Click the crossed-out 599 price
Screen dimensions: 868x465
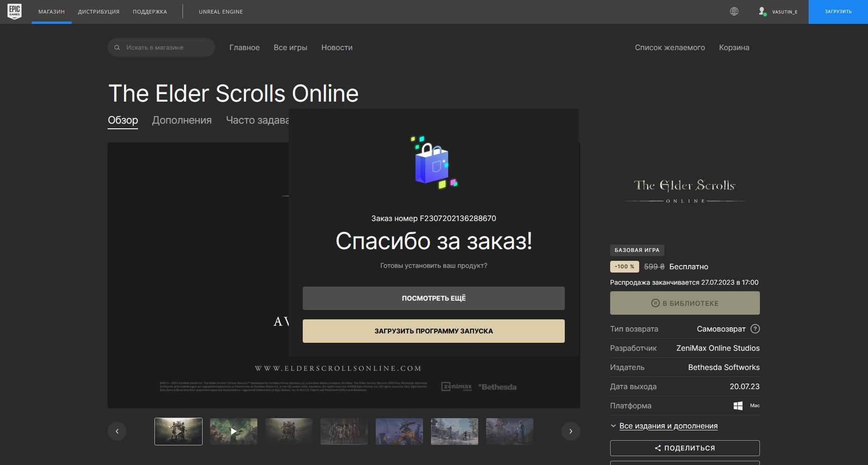tap(654, 266)
